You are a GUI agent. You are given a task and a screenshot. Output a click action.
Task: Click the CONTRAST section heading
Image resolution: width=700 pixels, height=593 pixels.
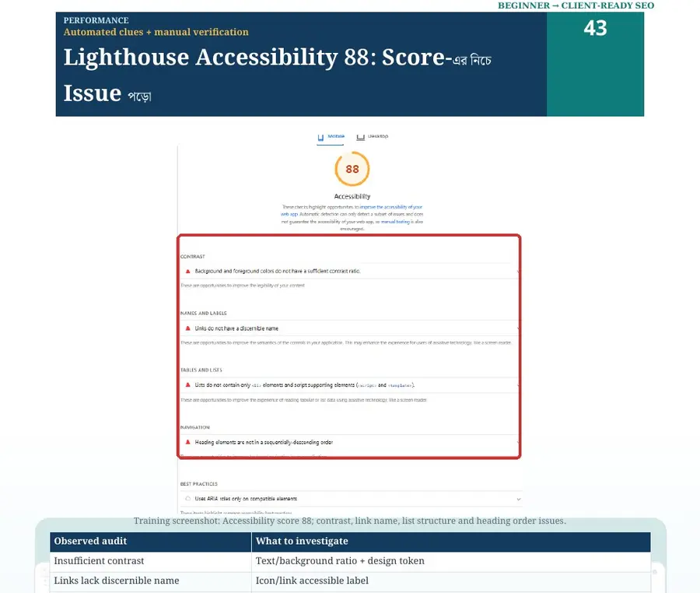pos(192,257)
